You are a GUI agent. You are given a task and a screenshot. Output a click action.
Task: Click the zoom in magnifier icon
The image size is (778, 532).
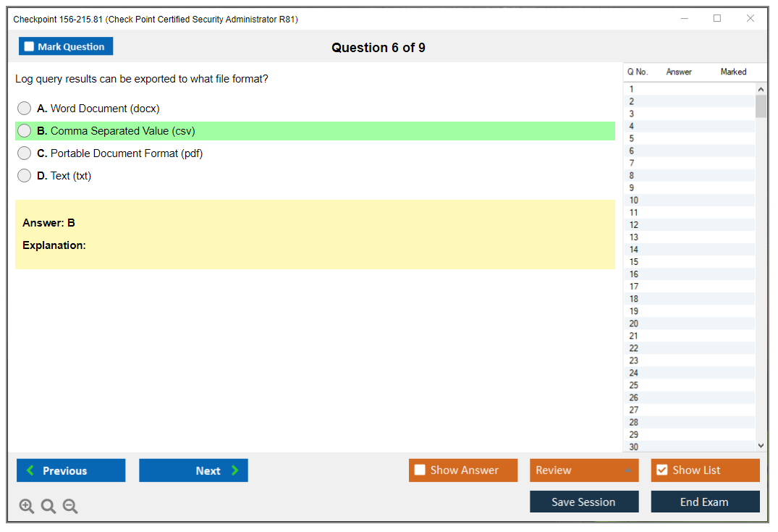(x=27, y=507)
